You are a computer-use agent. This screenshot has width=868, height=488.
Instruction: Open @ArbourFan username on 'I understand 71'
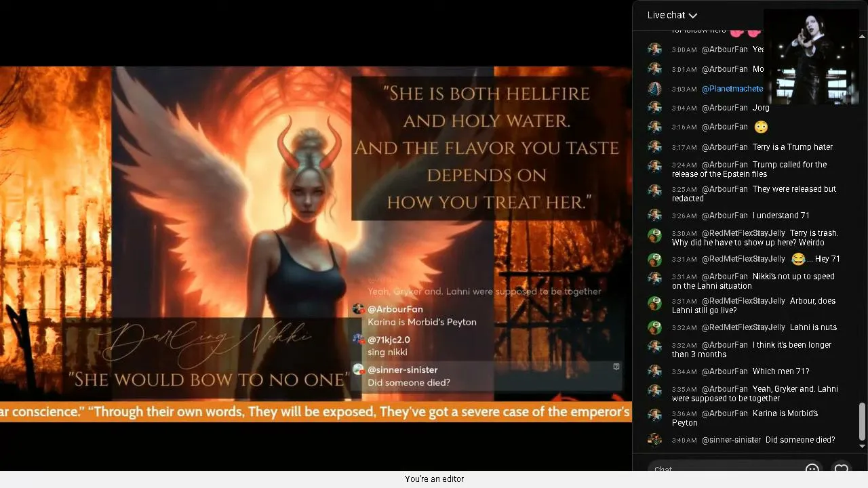pyautogui.click(x=725, y=216)
